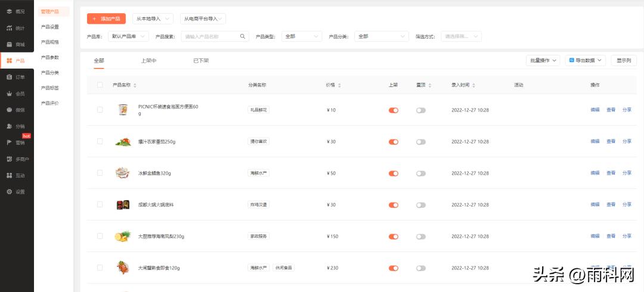Click the 爆汁农家番茄250g tomato thumbnail

[x=123, y=142]
